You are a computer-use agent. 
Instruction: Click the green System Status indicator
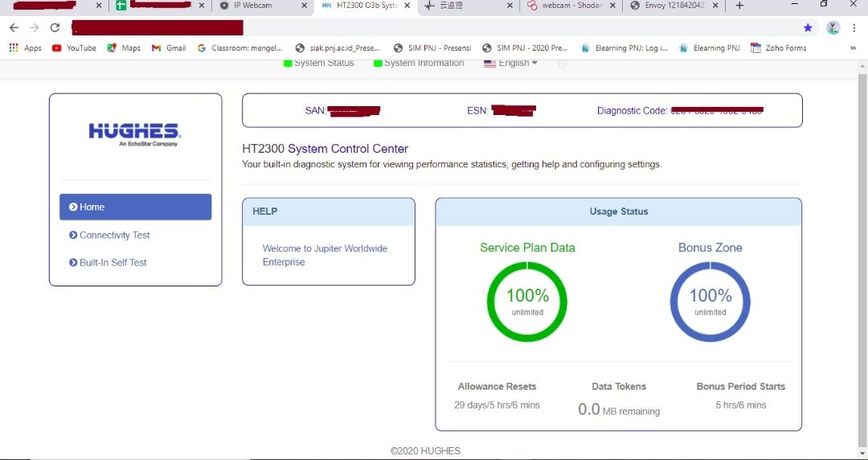pyautogui.click(x=288, y=63)
